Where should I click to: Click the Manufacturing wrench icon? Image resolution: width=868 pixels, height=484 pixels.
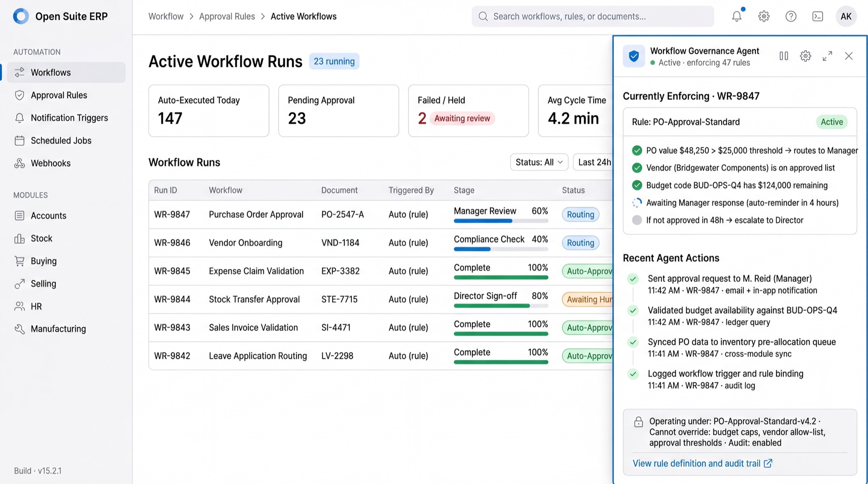coord(19,329)
